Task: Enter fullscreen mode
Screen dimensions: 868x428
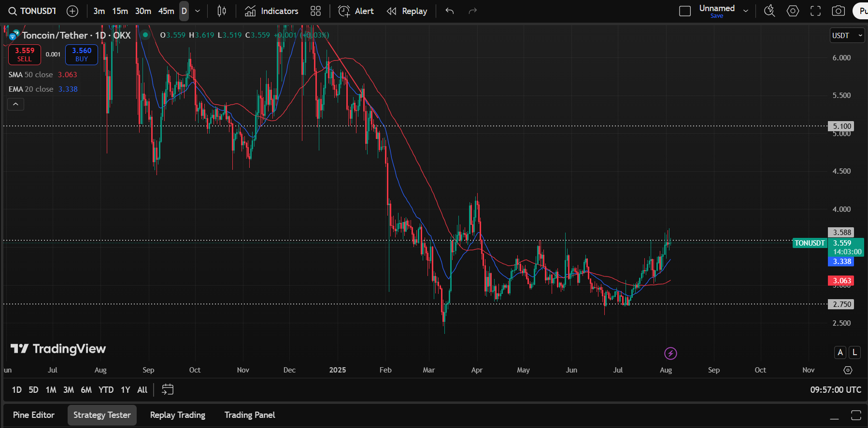Action: coord(815,11)
